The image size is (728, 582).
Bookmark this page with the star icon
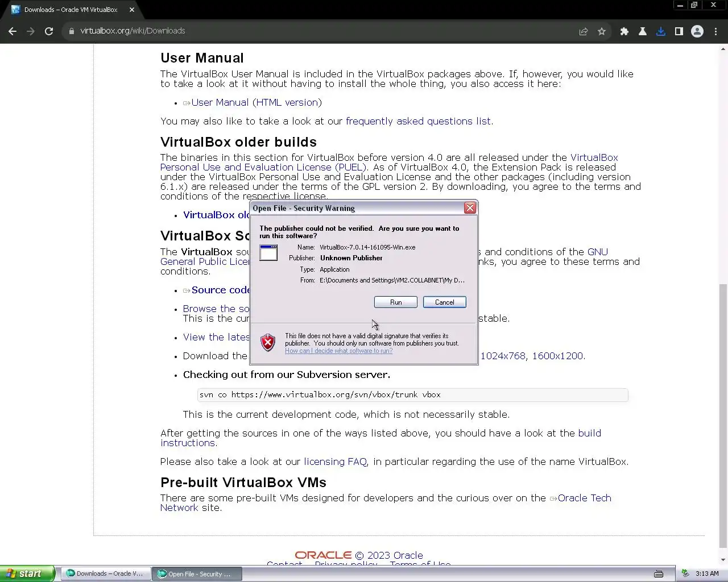pos(602,31)
